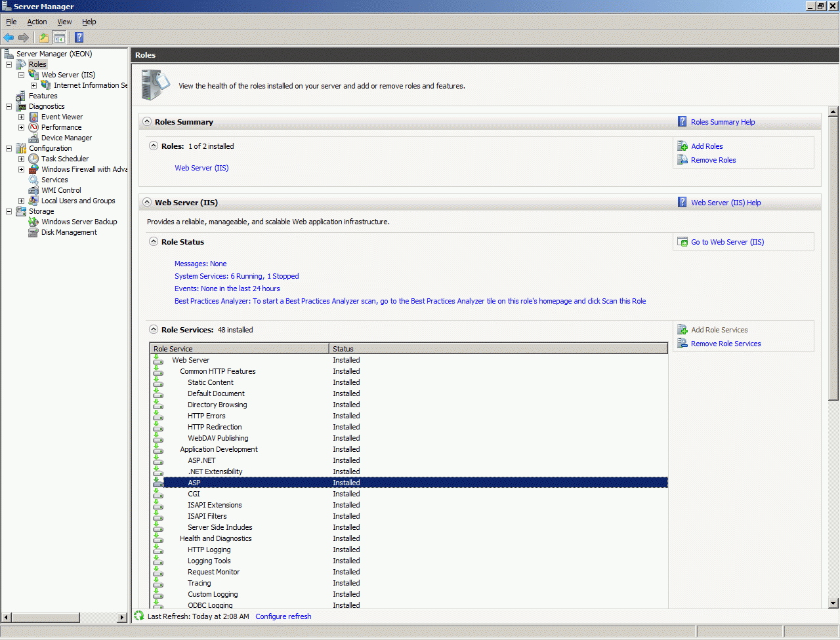This screenshot has width=840, height=640.
Task: Click the Performance icon
Action: pyautogui.click(x=33, y=127)
